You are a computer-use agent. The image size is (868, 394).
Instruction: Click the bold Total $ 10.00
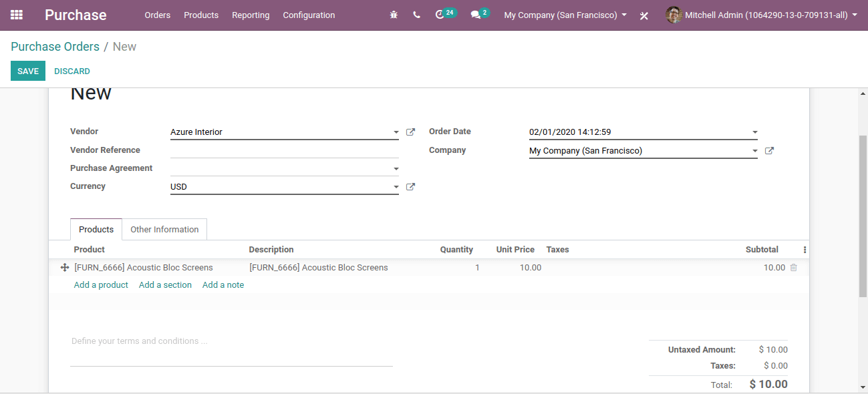coord(768,384)
